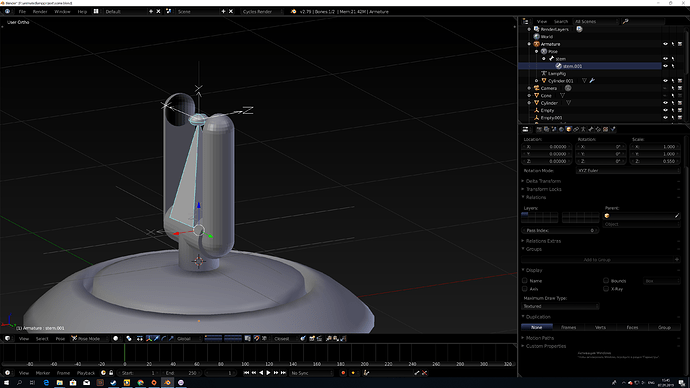Open the World properties tab icon
The image size is (690, 388).
click(561, 129)
